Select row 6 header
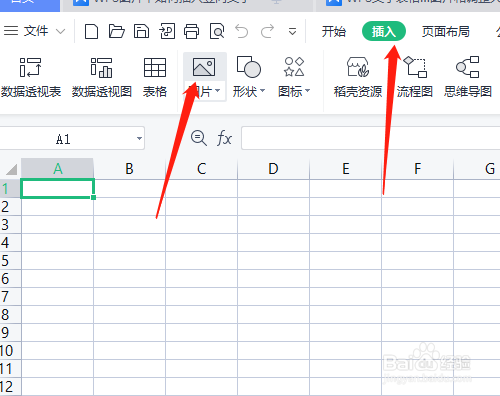500x396 pixels. pyautogui.click(x=10, y=279)
